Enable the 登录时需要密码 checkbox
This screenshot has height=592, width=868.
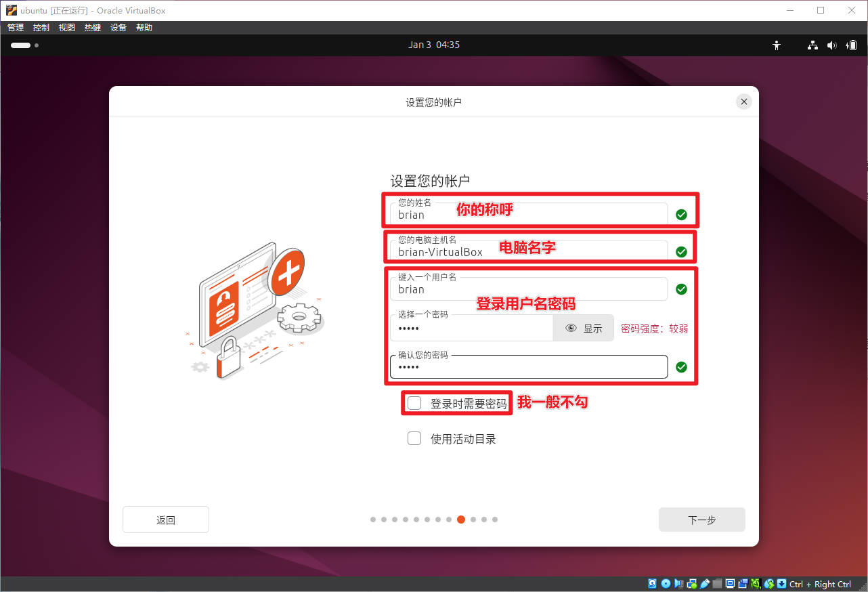[414, 404]
